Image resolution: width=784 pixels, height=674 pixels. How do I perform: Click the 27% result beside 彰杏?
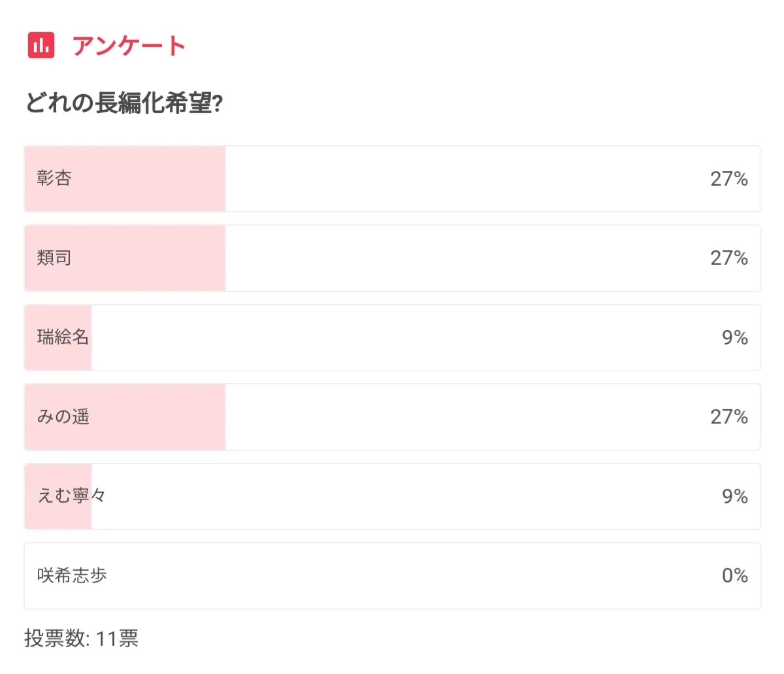pos(728,179)
